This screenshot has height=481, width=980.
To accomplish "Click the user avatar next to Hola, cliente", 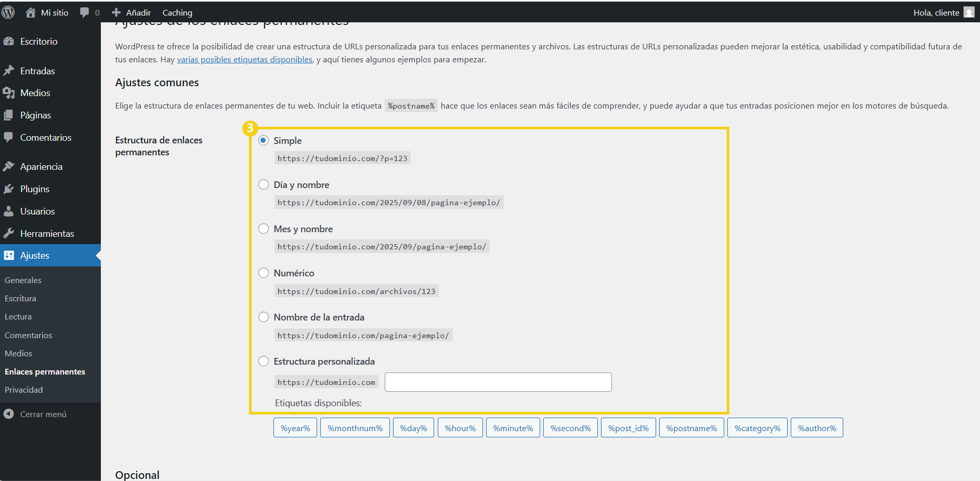I will point(969,12).
